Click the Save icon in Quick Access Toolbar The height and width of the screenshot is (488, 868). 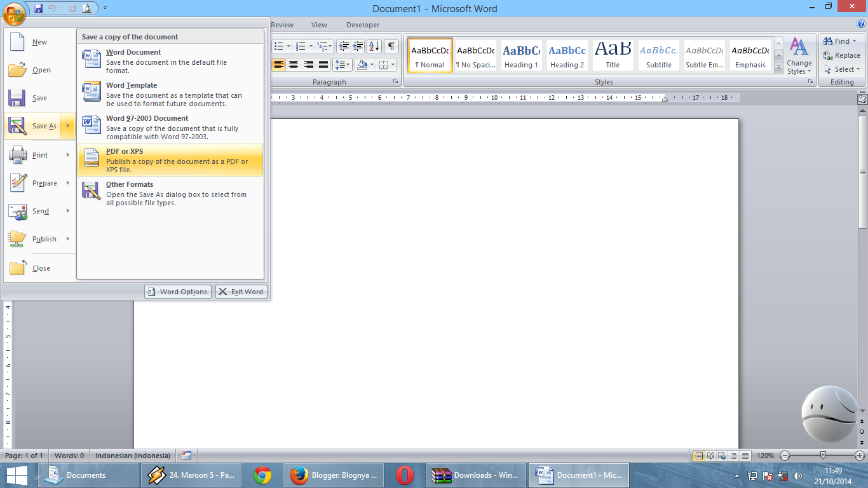pos(38,8)
